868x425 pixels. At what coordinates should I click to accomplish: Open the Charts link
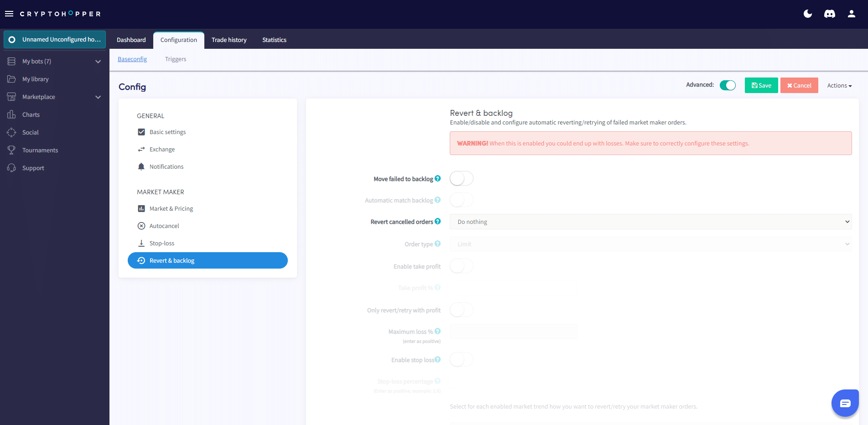pos(31,114)
